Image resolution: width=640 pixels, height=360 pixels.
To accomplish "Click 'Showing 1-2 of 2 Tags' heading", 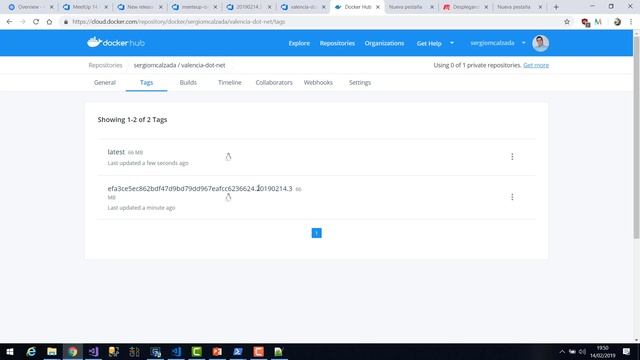I will (x=132, y=120).
